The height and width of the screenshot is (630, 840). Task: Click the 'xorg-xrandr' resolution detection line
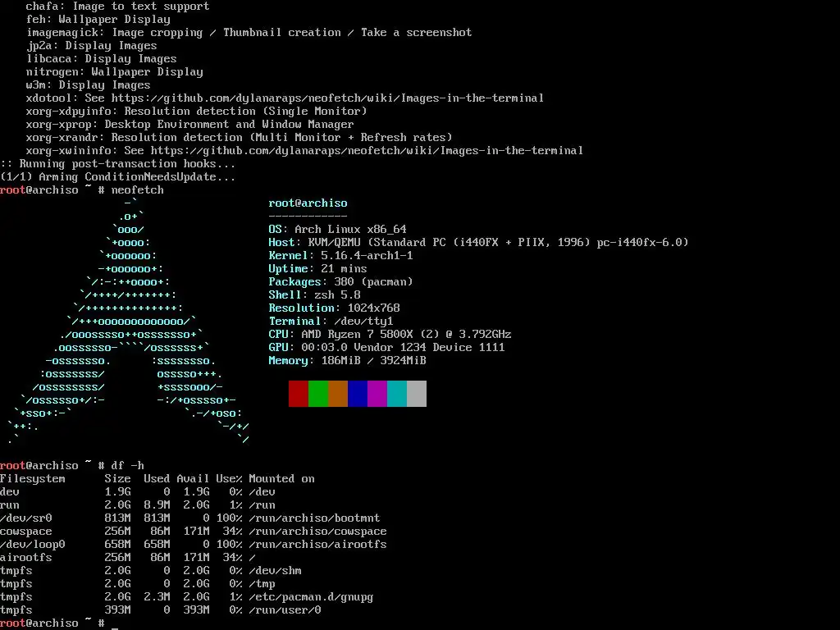coord(240,138)
